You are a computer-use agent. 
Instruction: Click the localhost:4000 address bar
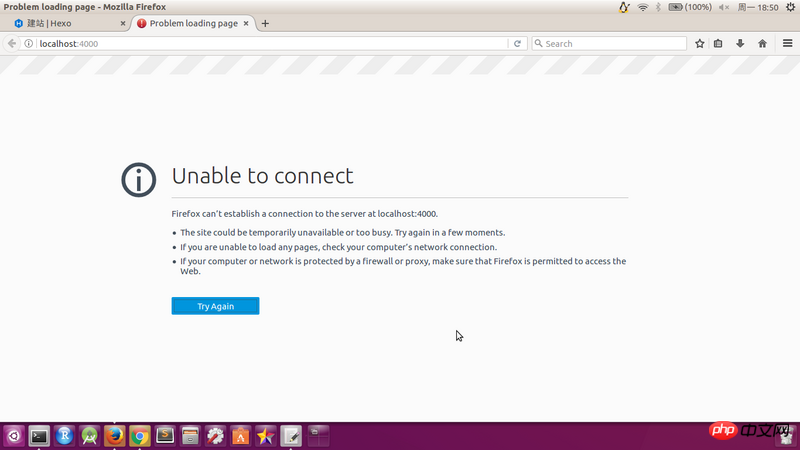273,43
